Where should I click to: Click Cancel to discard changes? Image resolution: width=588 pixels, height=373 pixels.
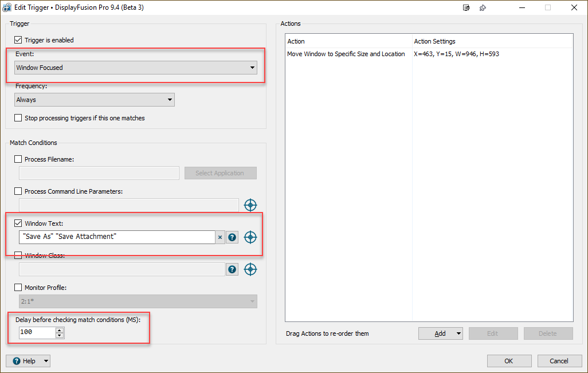pyautogui.click(x=559, y=361)
